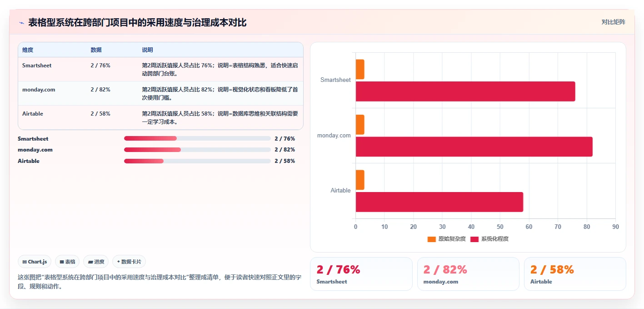Click the 2 / 82% progress value
The height and width of the screenshot is (309, 644).
tap(285, 150)
